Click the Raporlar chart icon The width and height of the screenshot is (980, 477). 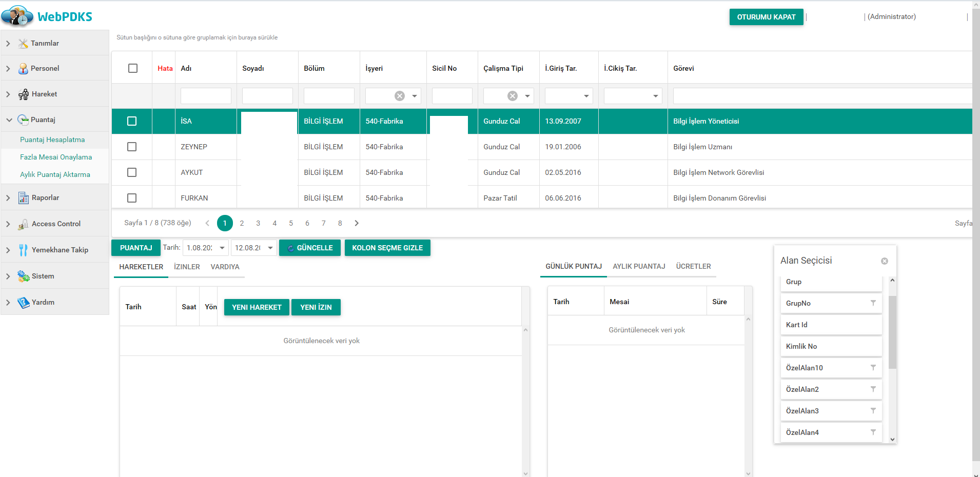pos(23,198)
